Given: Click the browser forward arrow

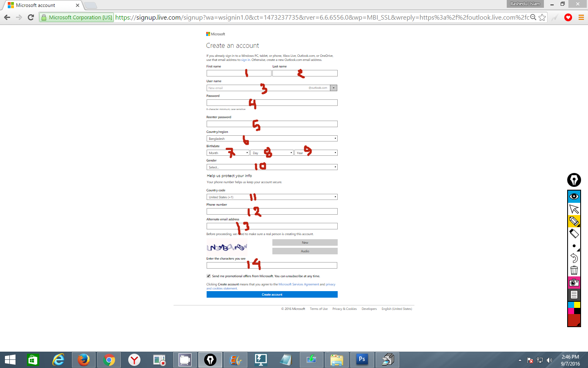Looking at the screenshot, I should click(x=19, y=17).
